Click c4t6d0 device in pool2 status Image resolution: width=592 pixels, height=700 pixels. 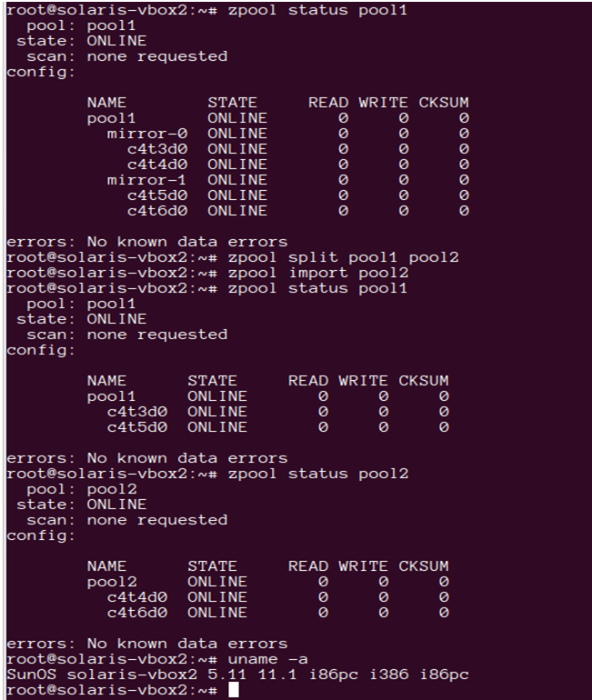coord(137,613)
